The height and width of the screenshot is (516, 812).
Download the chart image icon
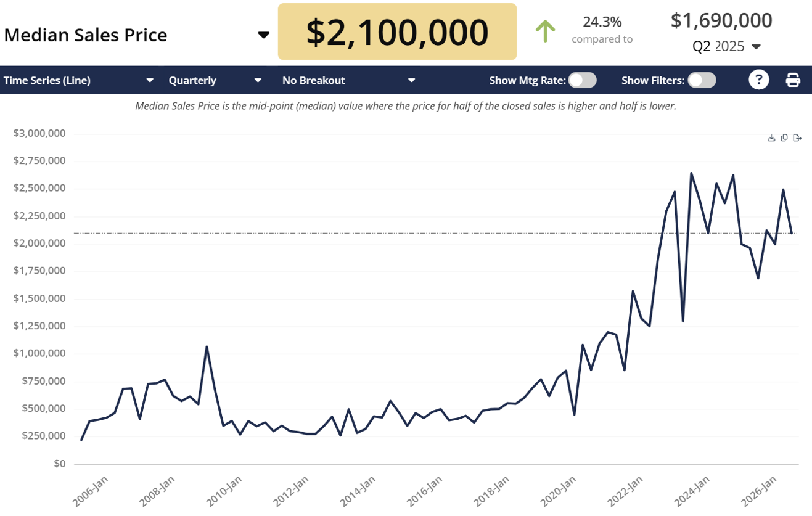click(x=771, y=138)
